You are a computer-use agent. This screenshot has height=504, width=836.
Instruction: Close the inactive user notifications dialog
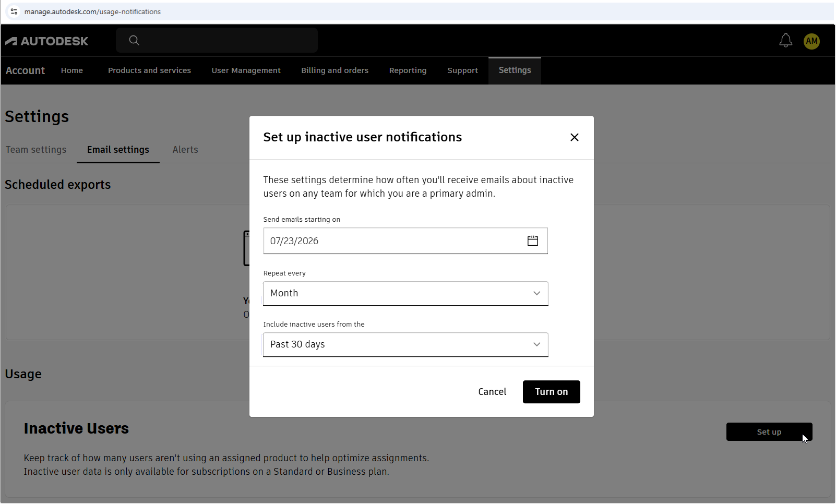pos(575,137)
